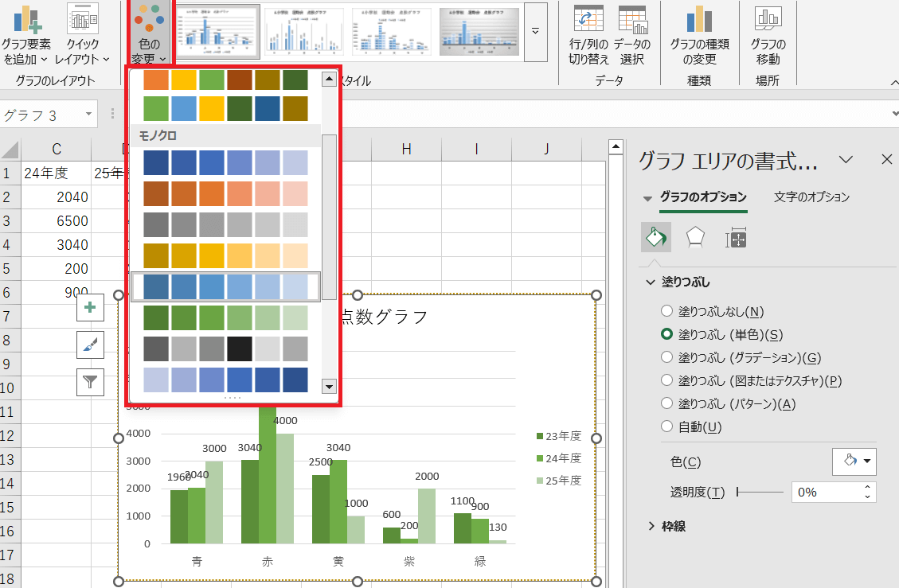
Task: Choose 塗りつぶし (グラデーション)(G) radio option
Action: (666, 357)
